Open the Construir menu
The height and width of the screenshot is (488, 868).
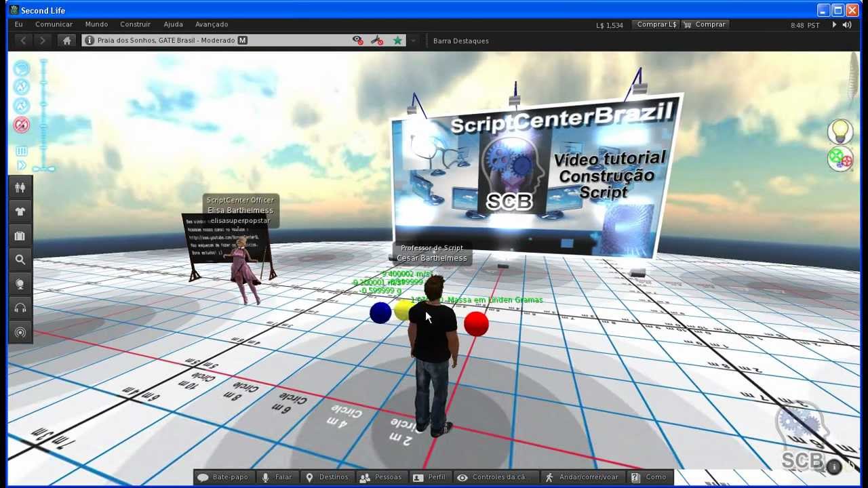click(x=135, y=24)
